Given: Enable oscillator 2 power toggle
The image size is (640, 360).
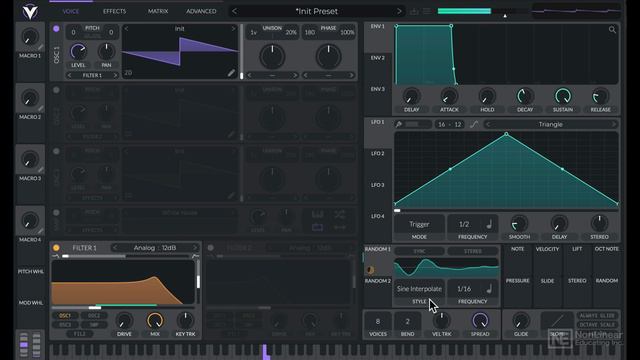Looking at the screenshot, I should click(x=56, y=90).
